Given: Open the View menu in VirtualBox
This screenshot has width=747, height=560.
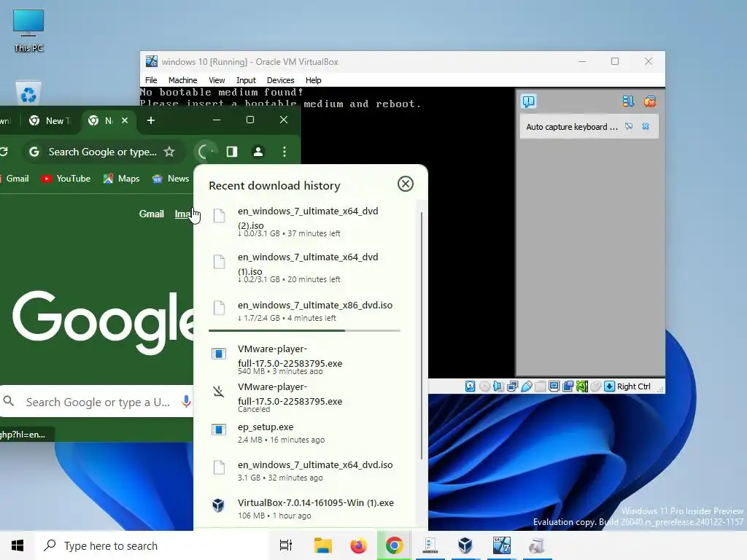Looking at the screenshot, I should tap(217, 80).
